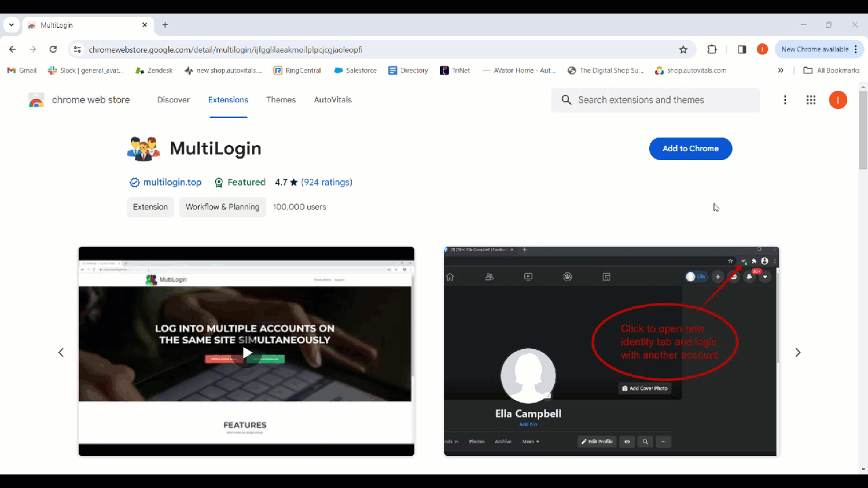Screen dimensions: 868x488
Task: Open the RingCentral bookmark
Action: (x=297, y=70)
